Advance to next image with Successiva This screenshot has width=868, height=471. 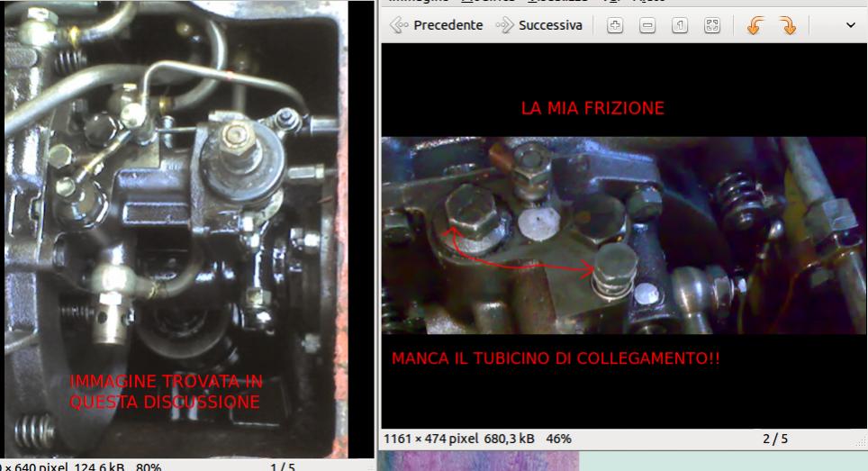pyautogui.click(x=539, y=25)
